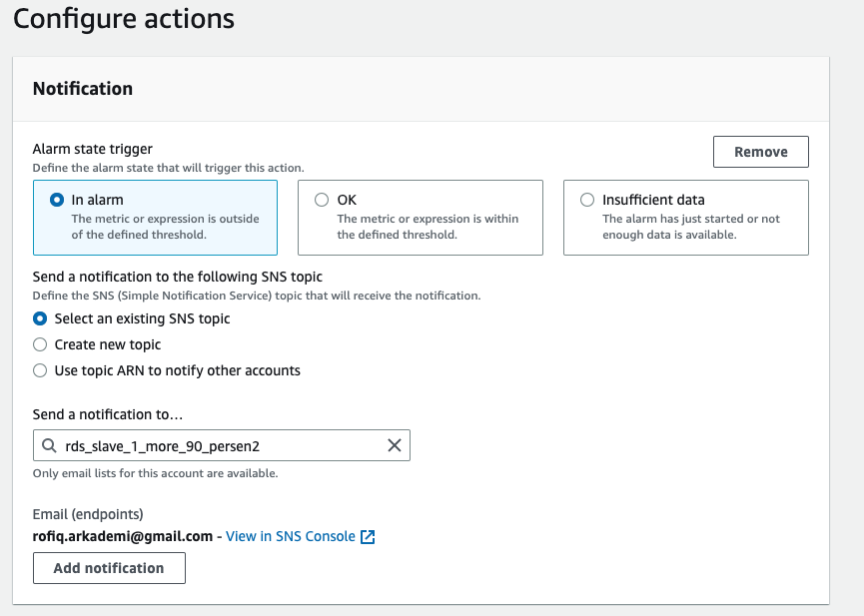Screen dimensions: 864x616
Task: Click the 'Only email lists' hint text
Action: pyautogui.click(x=155, y=473)
